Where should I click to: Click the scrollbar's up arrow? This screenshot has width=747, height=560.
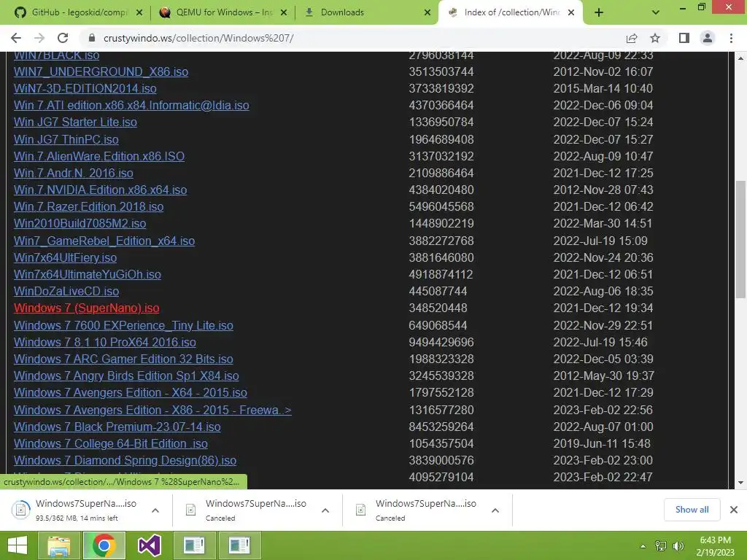[x=740, y=58]
